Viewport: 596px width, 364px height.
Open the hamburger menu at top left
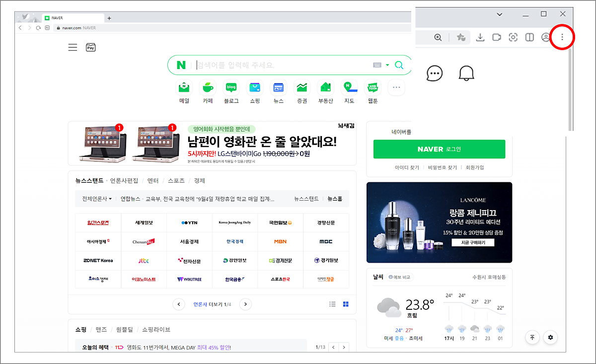[x=73, y=48]
